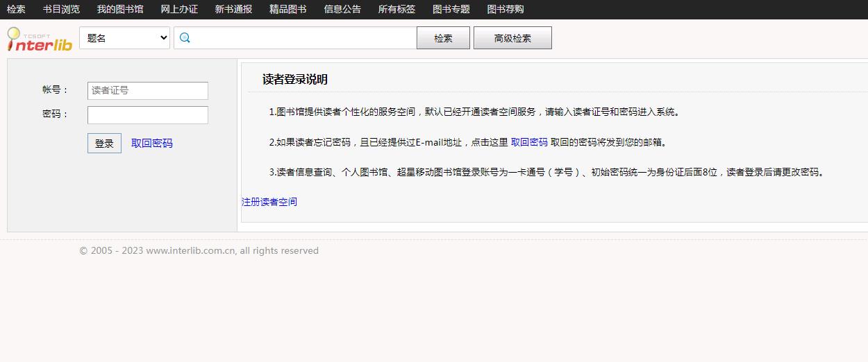Click the 检索 search button
This screenshot has width=868, height=362.
coord(443,38)
